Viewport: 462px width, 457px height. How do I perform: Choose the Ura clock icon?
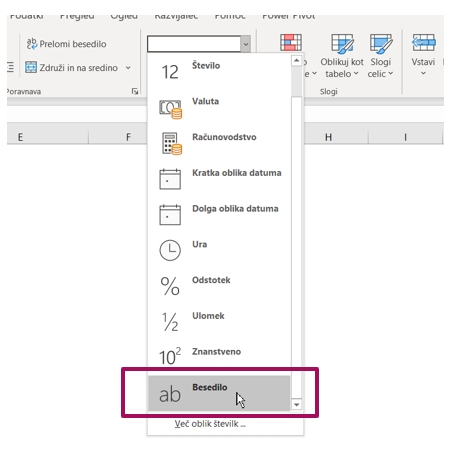click(x=170, y=250)
